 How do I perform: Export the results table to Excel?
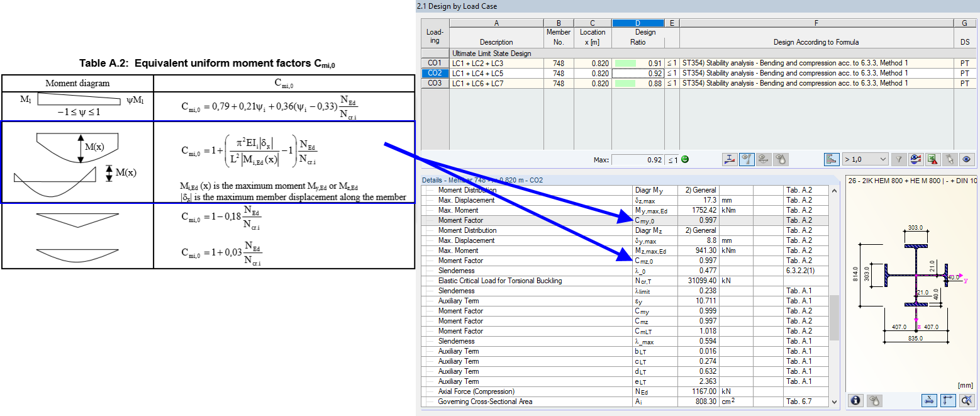point(933,159)
